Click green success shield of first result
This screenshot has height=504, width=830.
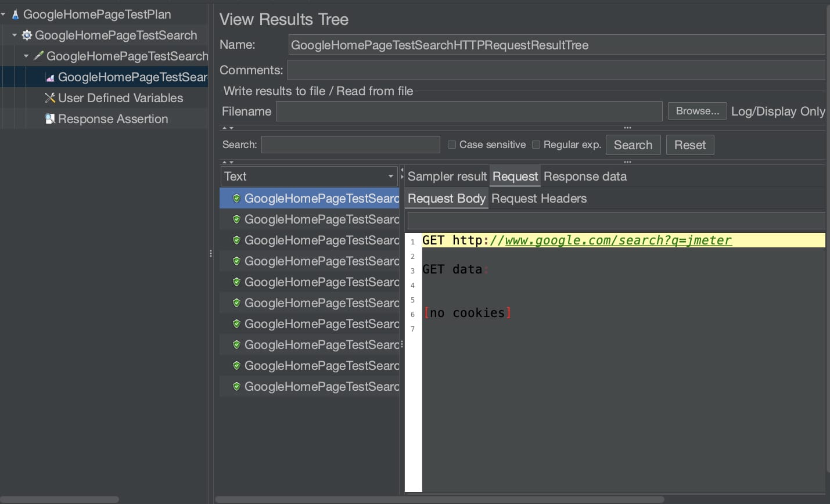tap(236, 199)
